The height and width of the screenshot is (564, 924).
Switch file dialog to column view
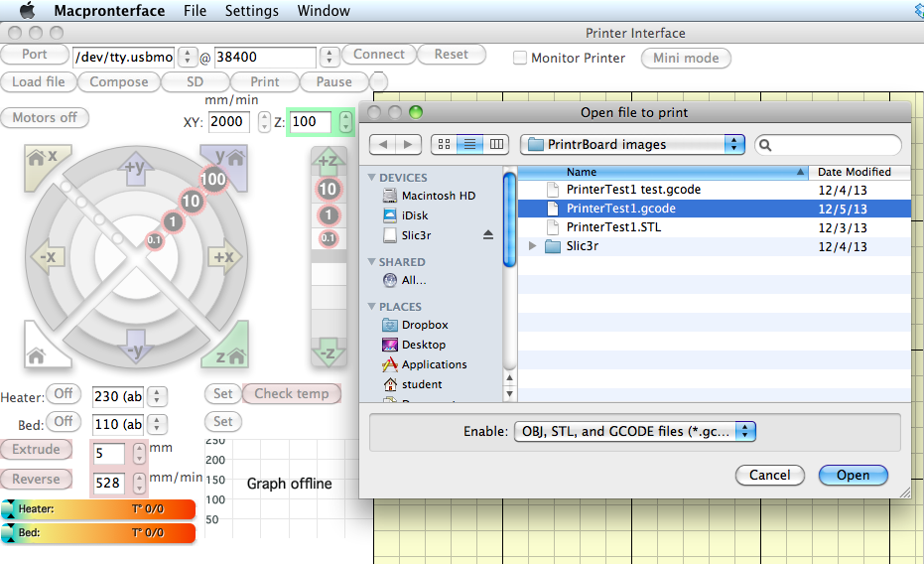pos(496,144)
